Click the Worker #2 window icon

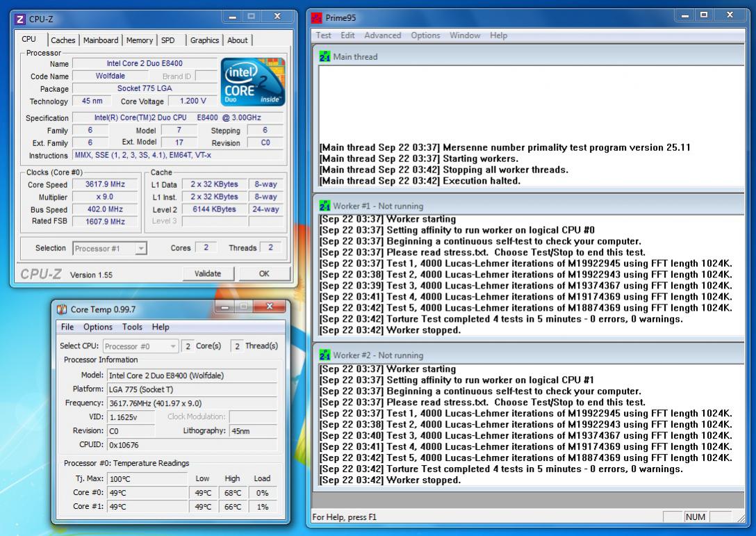[324, 355]
